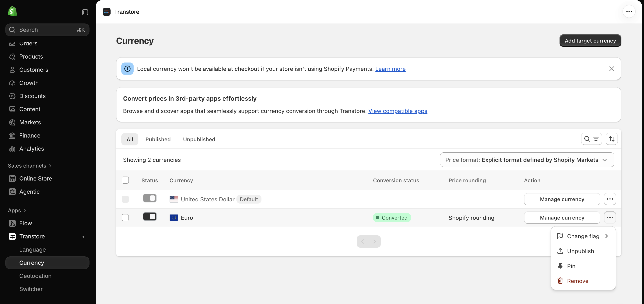The width and height of the screenshot is (644, 304).
Task: Click the Products sidebar icon
Action: click(x=12, y=57)
